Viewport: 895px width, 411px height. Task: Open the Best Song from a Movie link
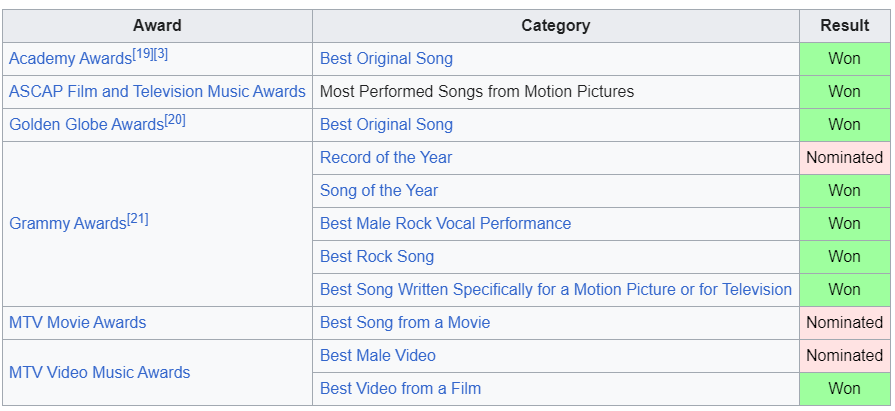[405, 322]
